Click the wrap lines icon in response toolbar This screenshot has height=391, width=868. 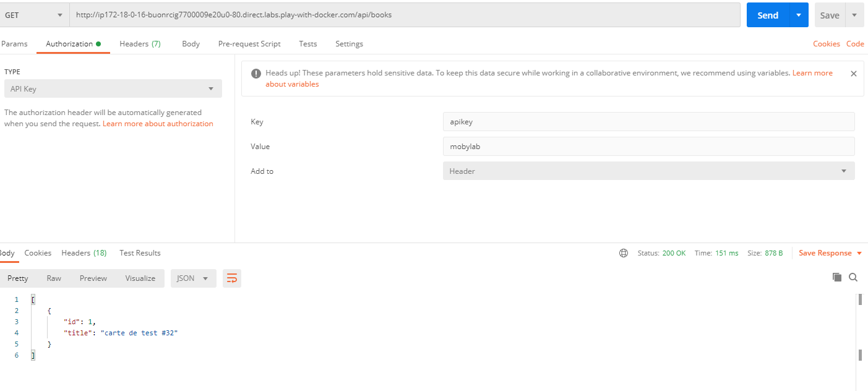232,278
